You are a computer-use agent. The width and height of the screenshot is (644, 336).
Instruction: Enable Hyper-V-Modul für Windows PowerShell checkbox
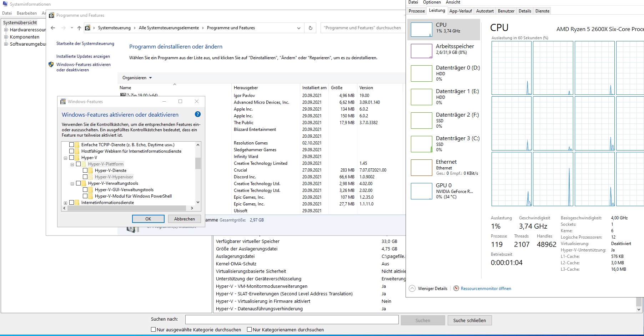(85, 196)
